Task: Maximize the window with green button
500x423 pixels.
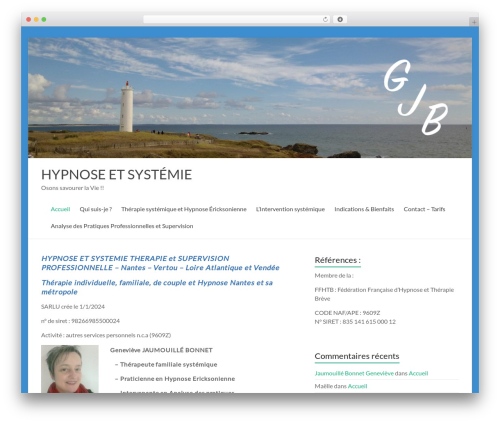Action: (x=44, y=19)
